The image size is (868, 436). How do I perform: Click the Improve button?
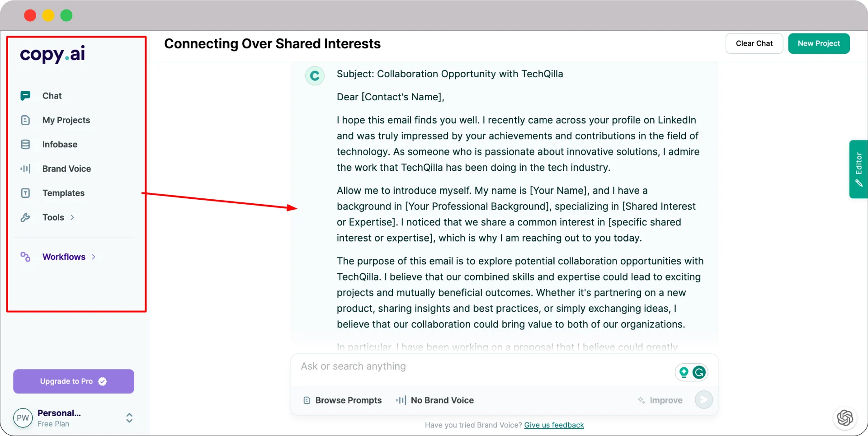pyautogui.click(x=660, y=400)
